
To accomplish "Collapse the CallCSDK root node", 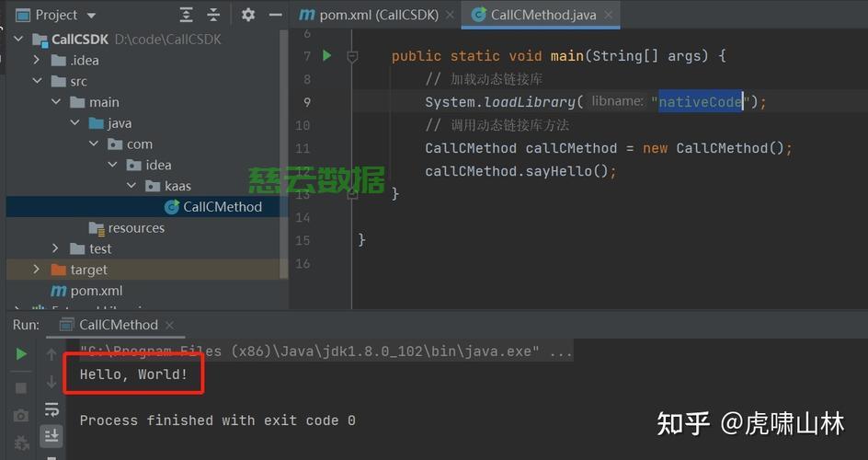I will click(18, 39).
